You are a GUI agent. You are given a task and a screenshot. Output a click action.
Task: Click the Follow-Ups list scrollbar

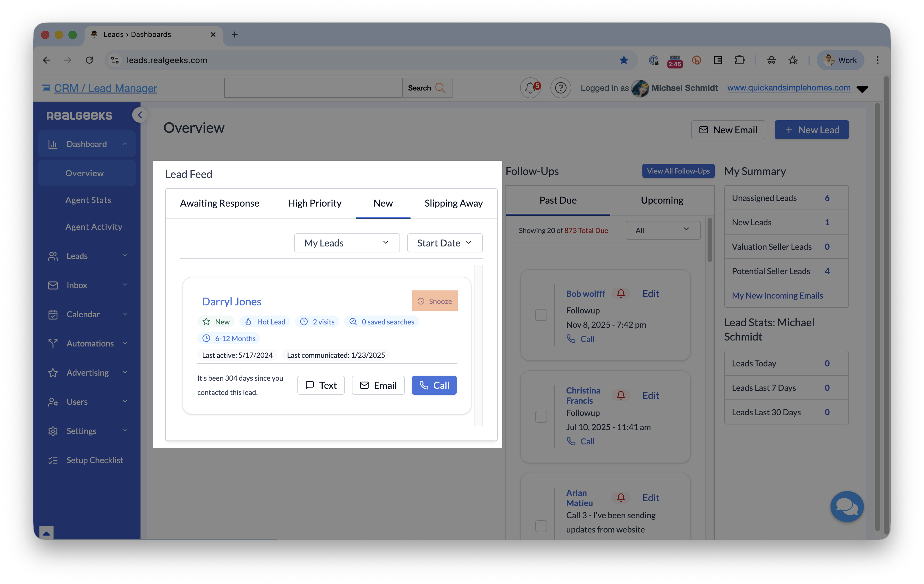709,240
